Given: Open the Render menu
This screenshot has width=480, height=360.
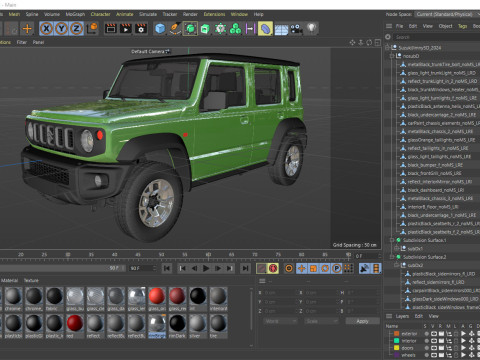Looking at the screenshot, I should [190, 14].
